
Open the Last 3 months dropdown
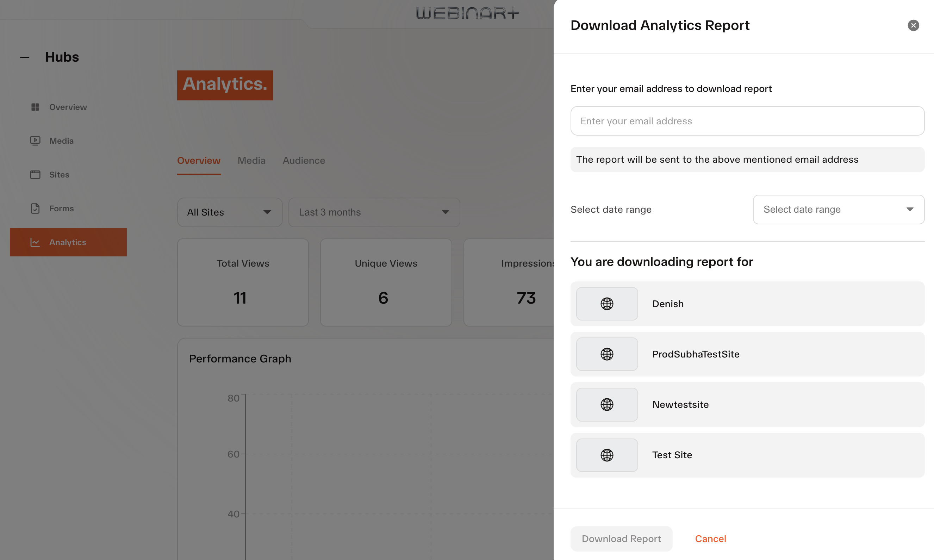(374, 212)
